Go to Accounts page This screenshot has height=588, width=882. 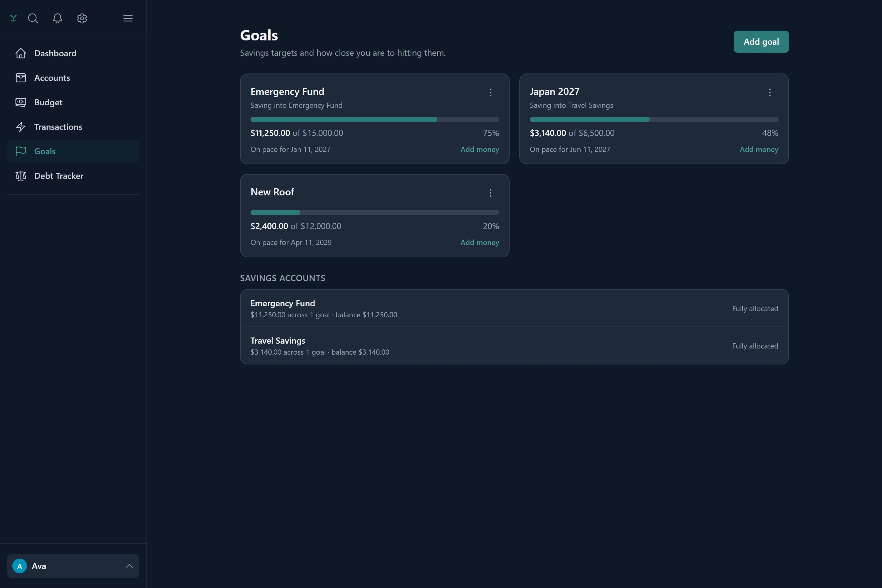pos(73,77)
